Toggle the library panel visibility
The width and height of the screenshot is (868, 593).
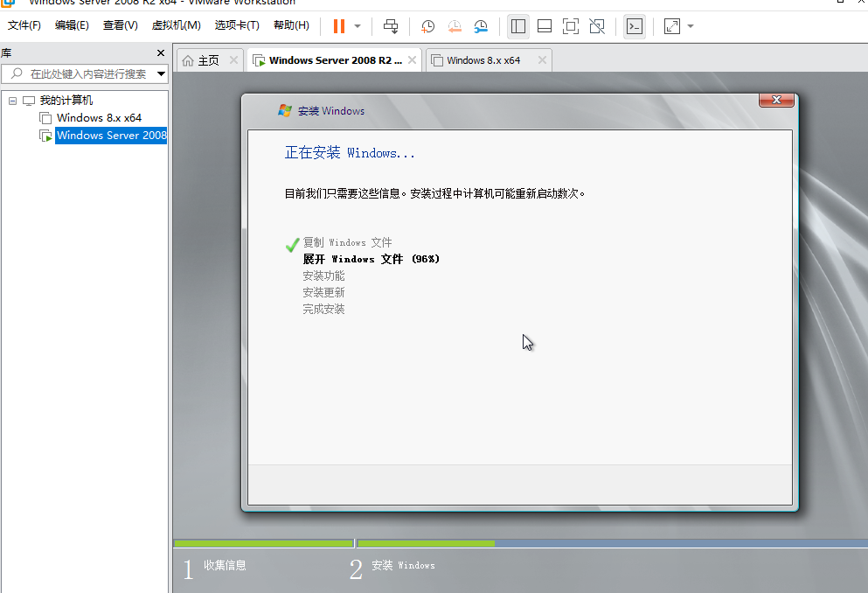pos(517,26)
